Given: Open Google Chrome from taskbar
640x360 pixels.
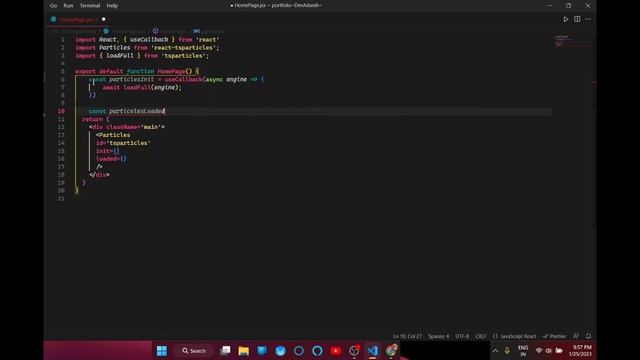Looking at the screenshot, I should [x=391, y=351].
